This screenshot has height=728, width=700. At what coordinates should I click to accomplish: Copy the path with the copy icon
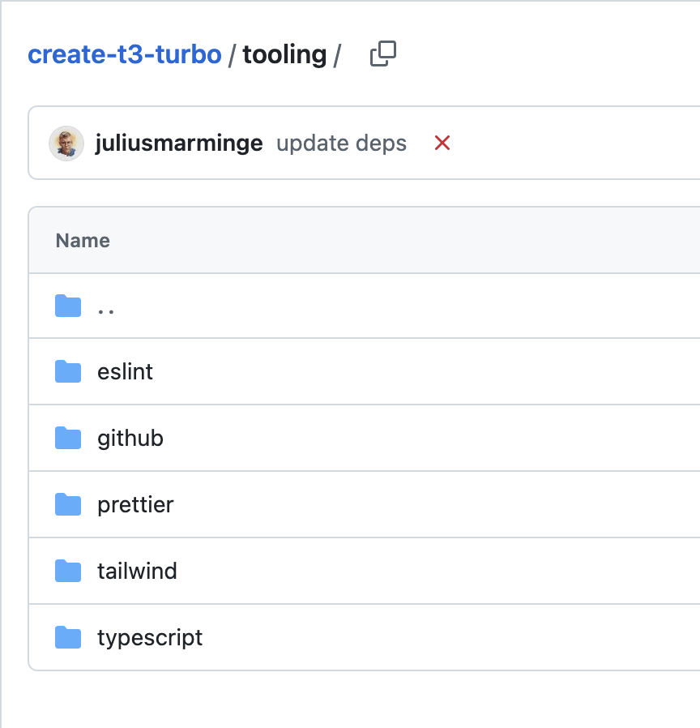pos(383,54)
